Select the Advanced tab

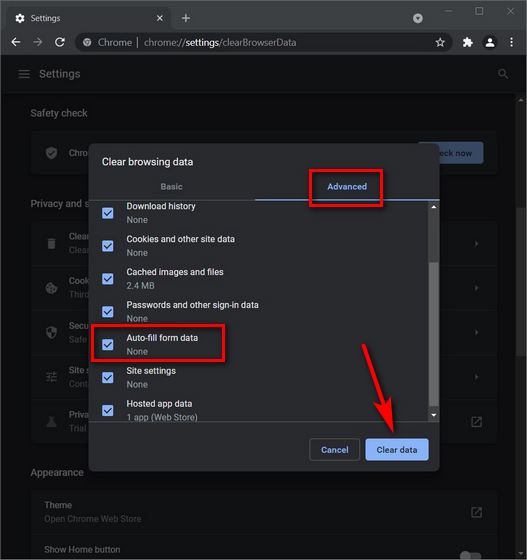tap(347, 187)
